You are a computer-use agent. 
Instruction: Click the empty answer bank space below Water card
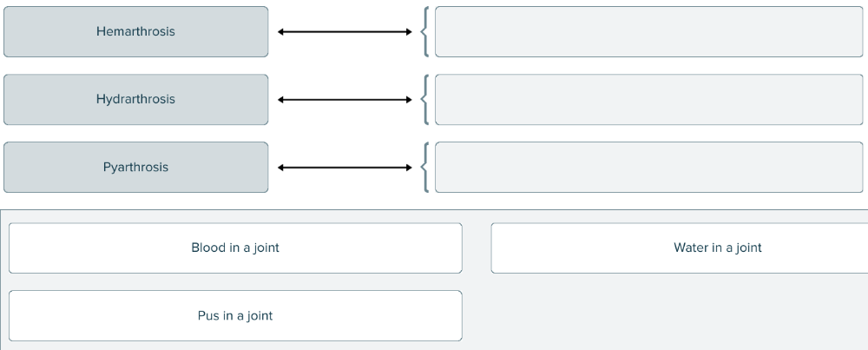pyautogui.click(x=679, y=316)
